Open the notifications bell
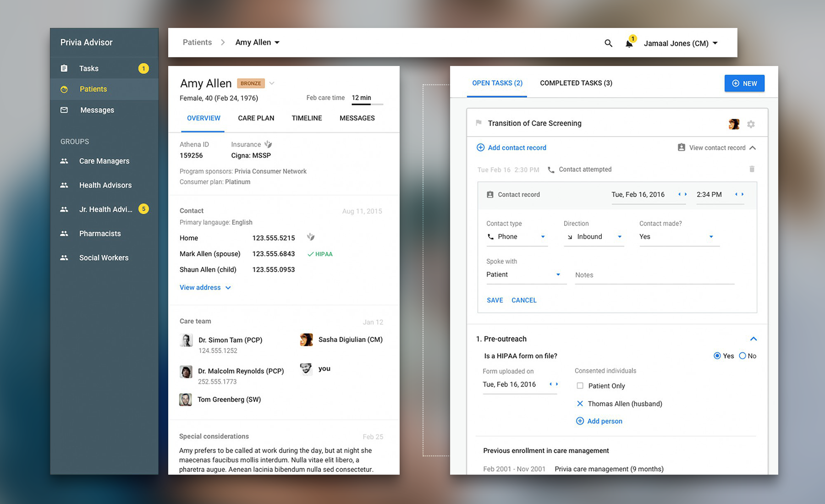The width and height of the screenshot is (825, 504). (629, 44)
